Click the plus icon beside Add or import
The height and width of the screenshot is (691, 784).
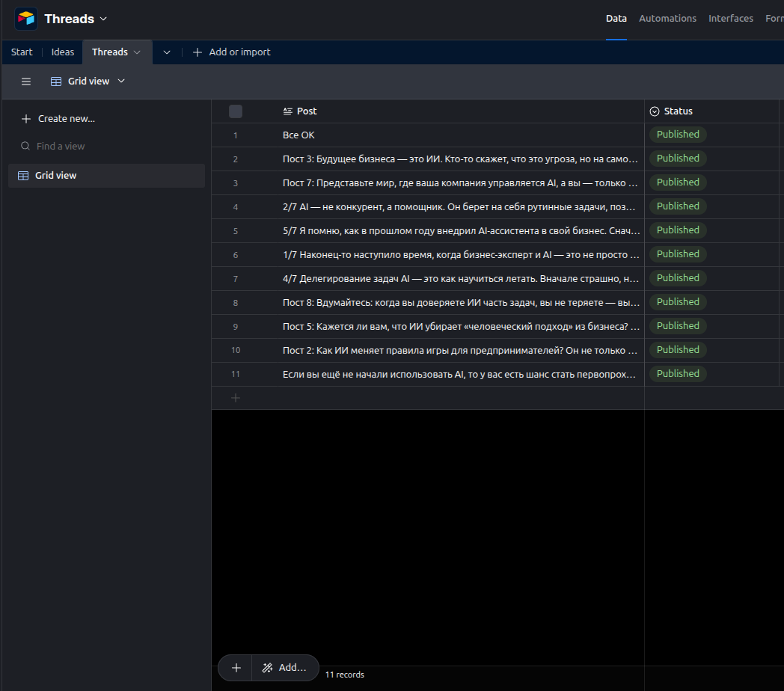point(197,52)
